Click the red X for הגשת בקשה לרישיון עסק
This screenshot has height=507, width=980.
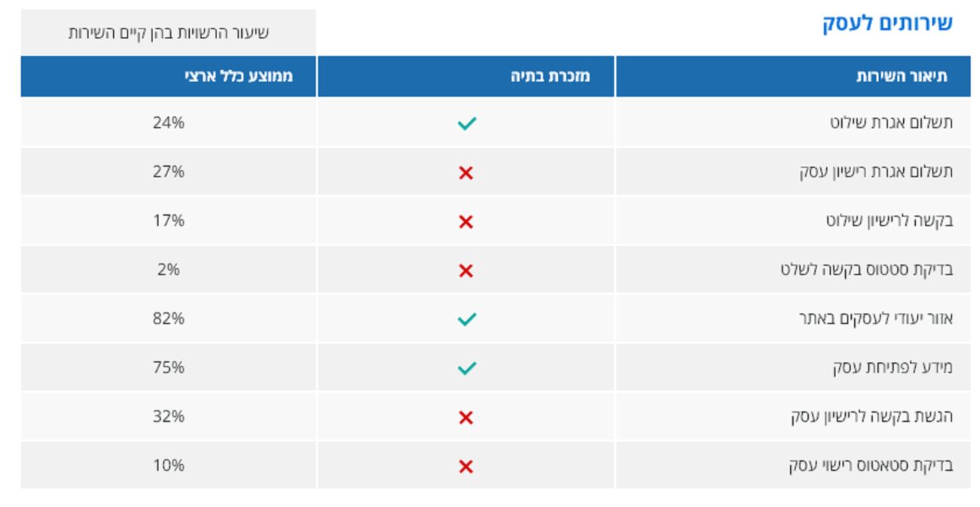pyautogui.click(x=466, y=417)
